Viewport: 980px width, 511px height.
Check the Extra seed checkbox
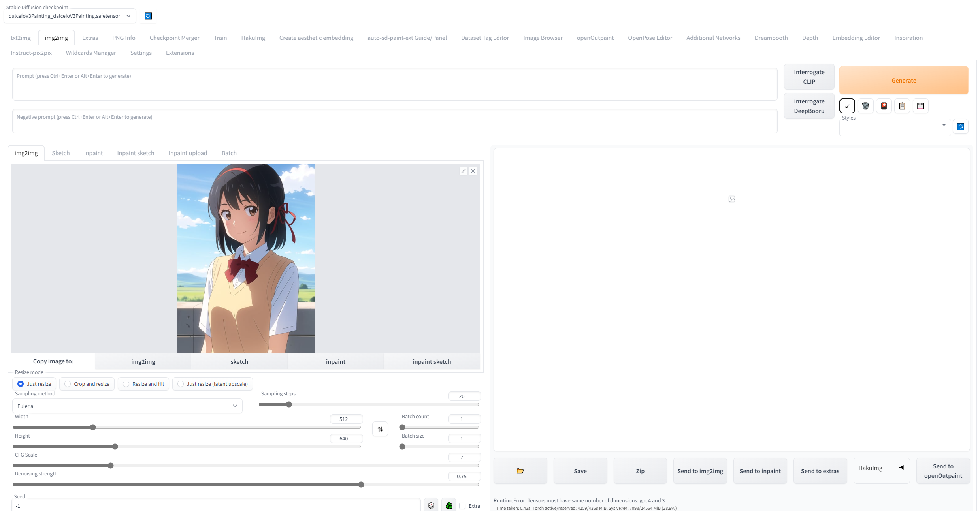click(463, 505)
